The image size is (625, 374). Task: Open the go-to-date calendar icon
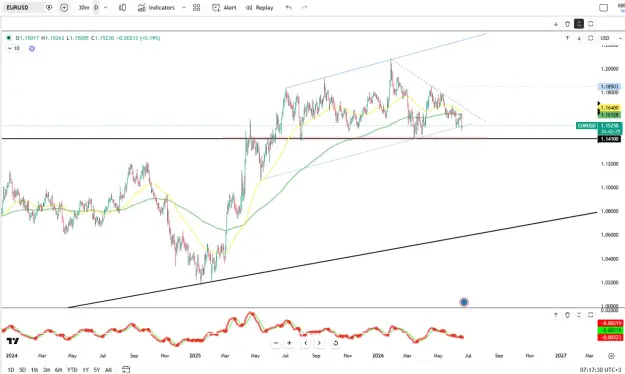pos(126,370)
